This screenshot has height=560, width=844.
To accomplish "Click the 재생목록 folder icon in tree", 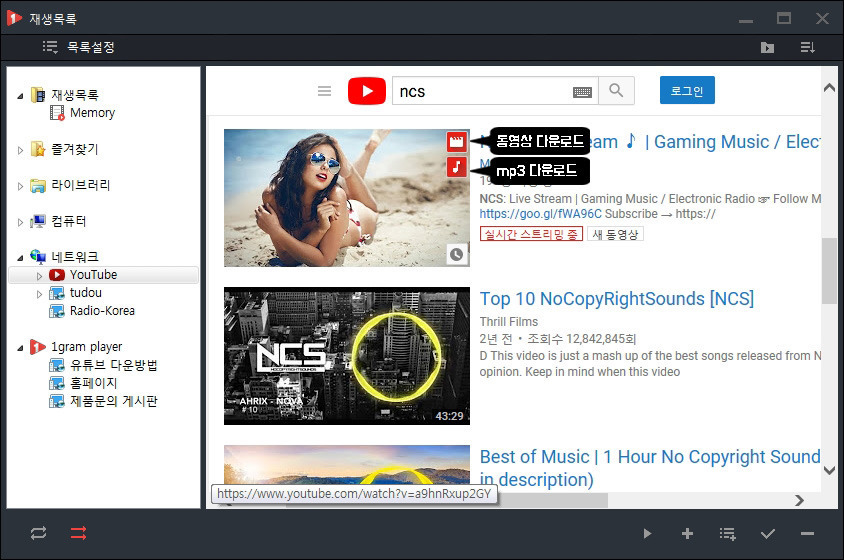I will click(x=38, y=95).
